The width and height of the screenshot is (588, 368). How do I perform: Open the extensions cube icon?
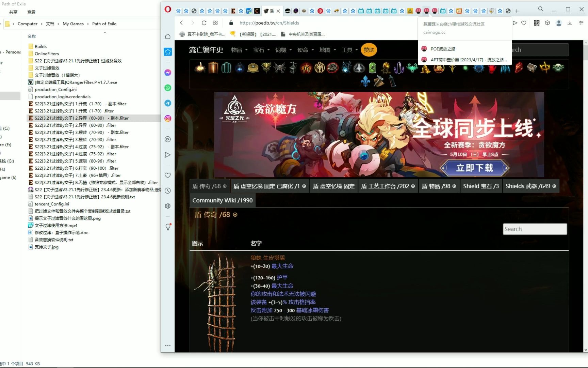[547, 23]
